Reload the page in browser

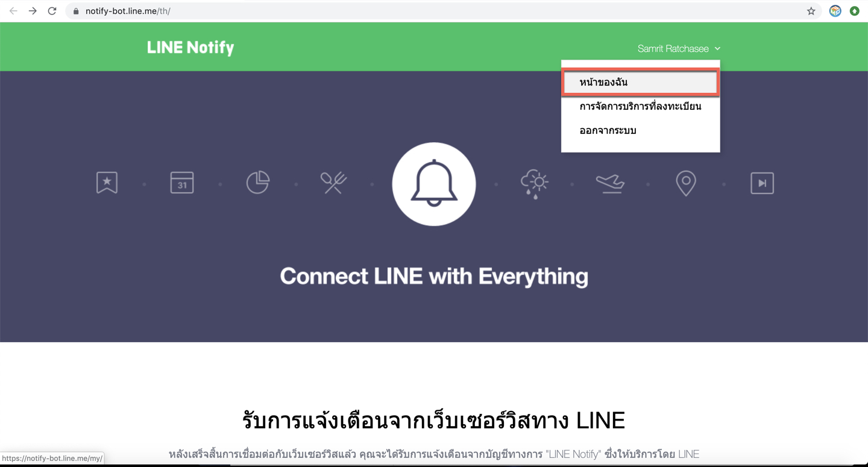pyautogui.click(x=52, y=11)
